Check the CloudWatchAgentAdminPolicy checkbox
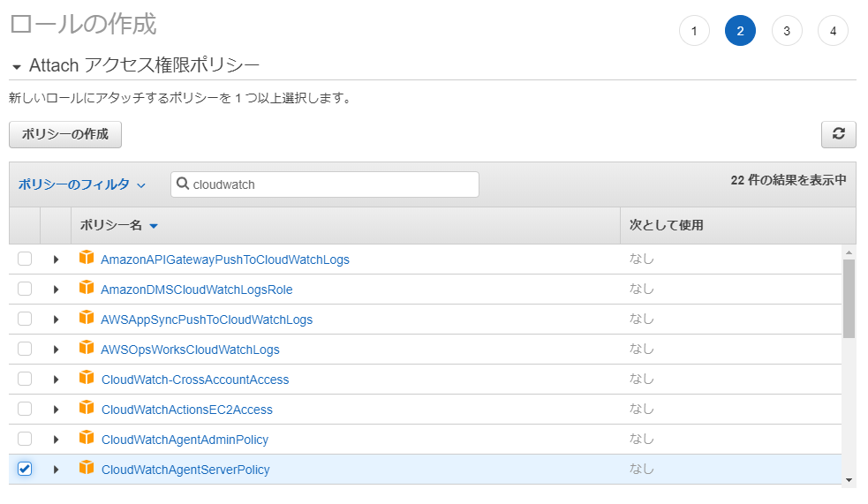Image resolution: width=868 pixels, height=504 pixels. pos(25,439)
